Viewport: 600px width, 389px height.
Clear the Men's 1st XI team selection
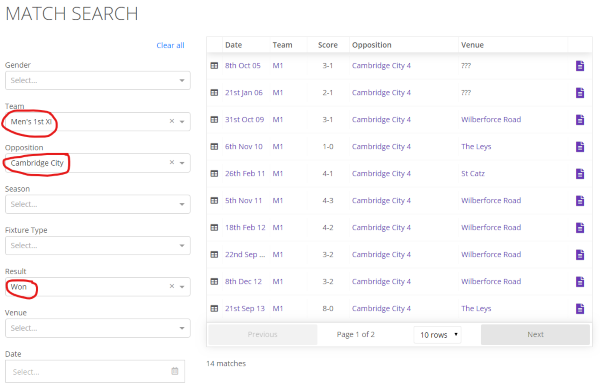[172, 121]
